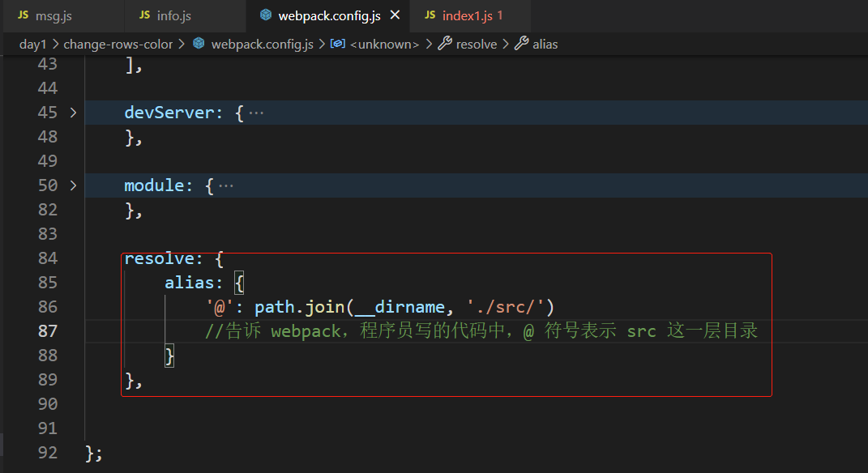Click the devServer property name
The image size is (868, 473).
[169, 113]
